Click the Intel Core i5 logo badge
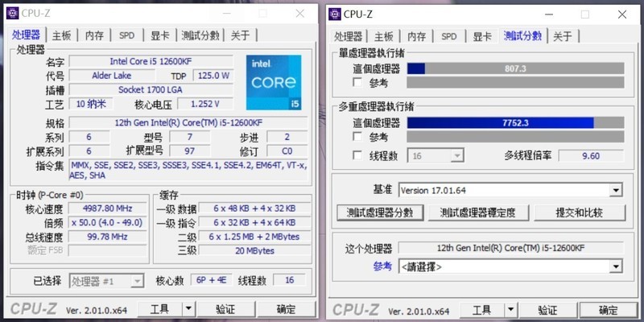This screenshot has width=644, height=322. tap(274, 83)
